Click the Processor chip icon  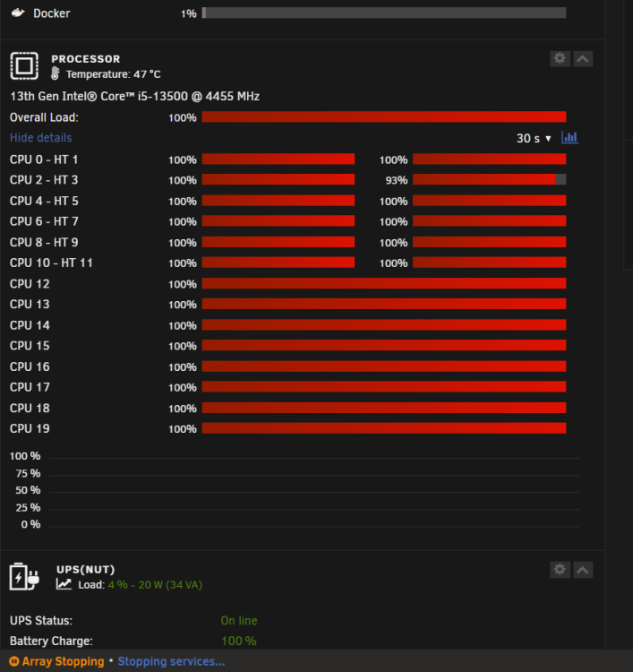point(24,66)
